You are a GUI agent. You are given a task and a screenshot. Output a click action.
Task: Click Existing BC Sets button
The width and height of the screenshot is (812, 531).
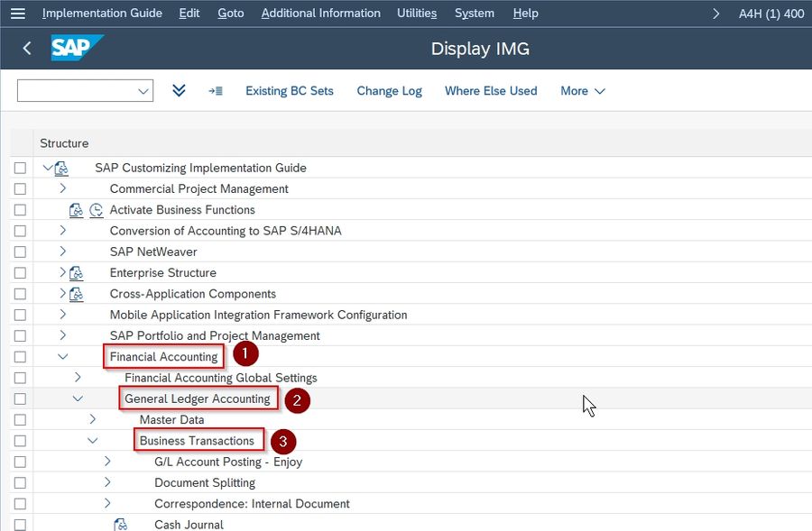point(290,90)
